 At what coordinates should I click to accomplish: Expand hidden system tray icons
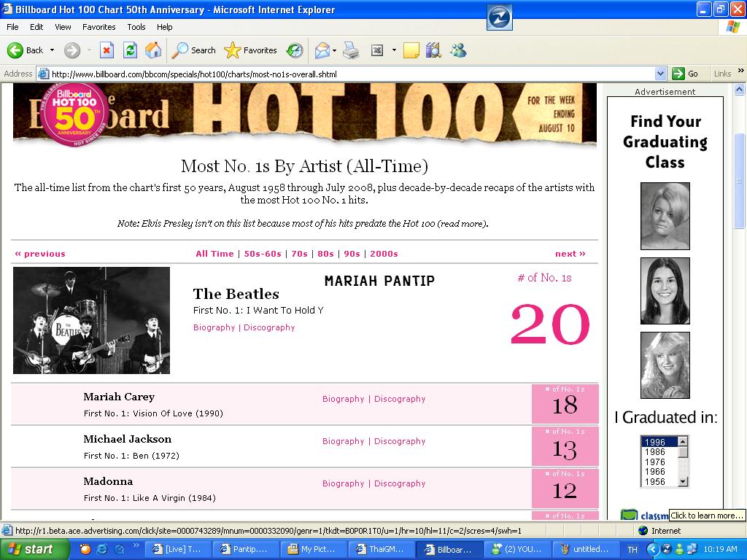coord(652,550)
